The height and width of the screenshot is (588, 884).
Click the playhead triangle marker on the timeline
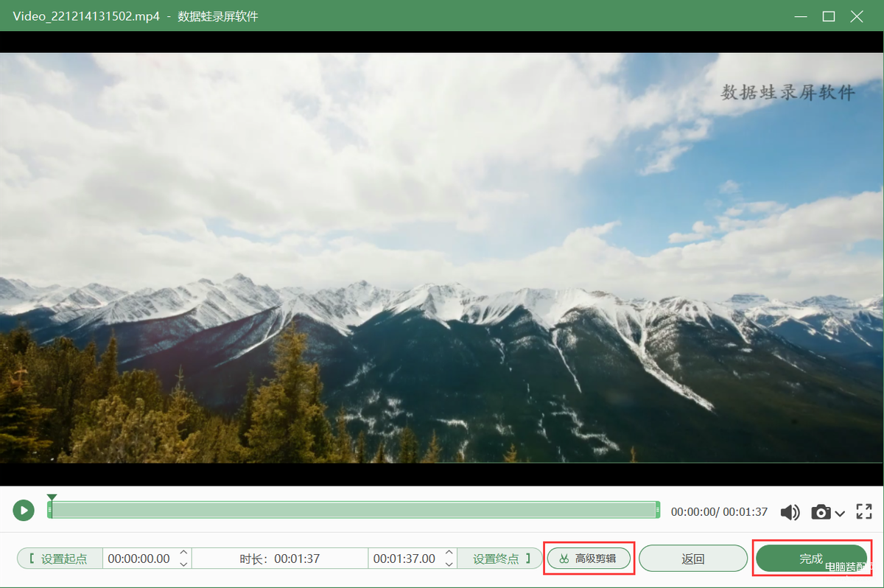[52, 497]
